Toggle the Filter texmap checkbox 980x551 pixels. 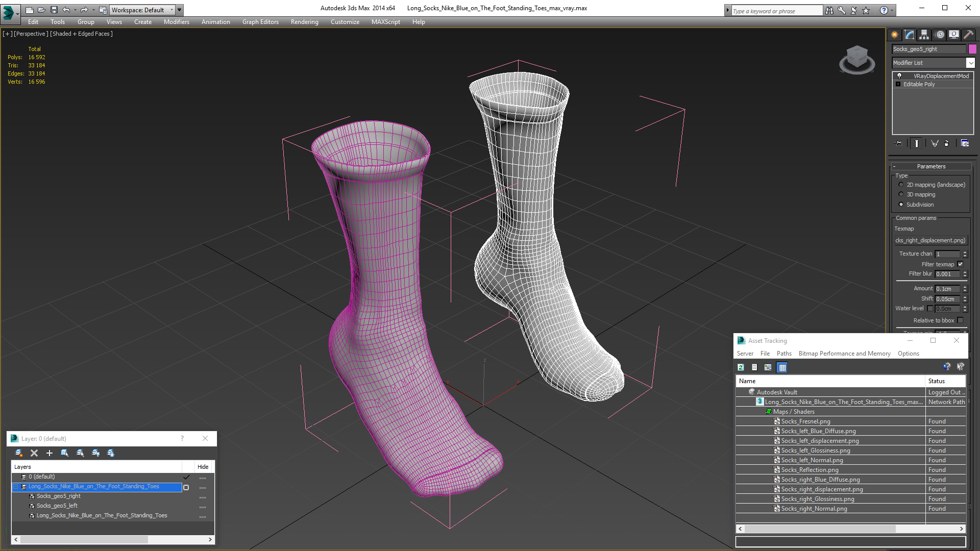[960, 264]
